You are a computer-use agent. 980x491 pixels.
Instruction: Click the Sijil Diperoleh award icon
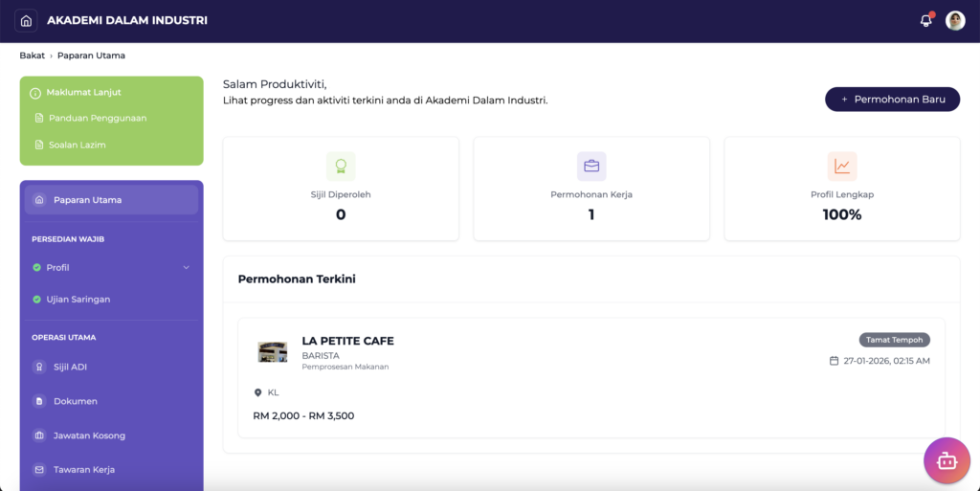(341, 167)
